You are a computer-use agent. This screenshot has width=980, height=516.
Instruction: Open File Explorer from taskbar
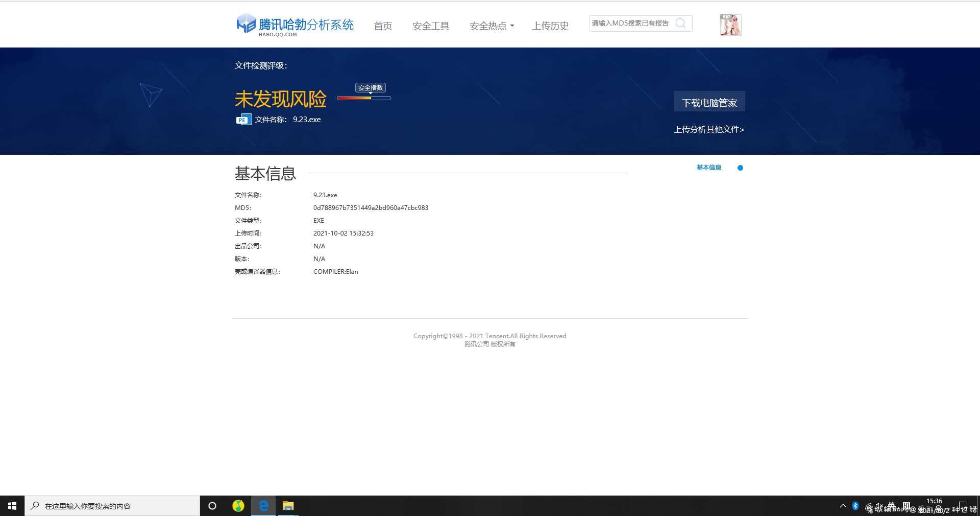(x=288, y=506)
